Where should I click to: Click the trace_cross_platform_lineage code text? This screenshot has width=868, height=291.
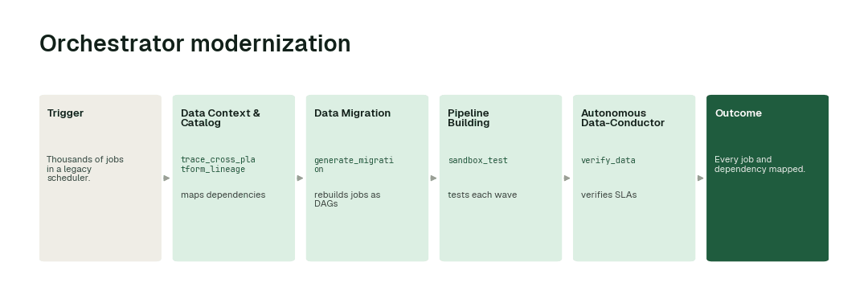tap(218, 164)
